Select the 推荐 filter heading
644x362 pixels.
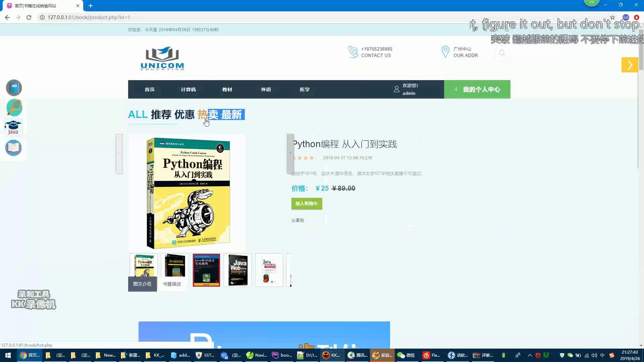[x=161, y=115]
